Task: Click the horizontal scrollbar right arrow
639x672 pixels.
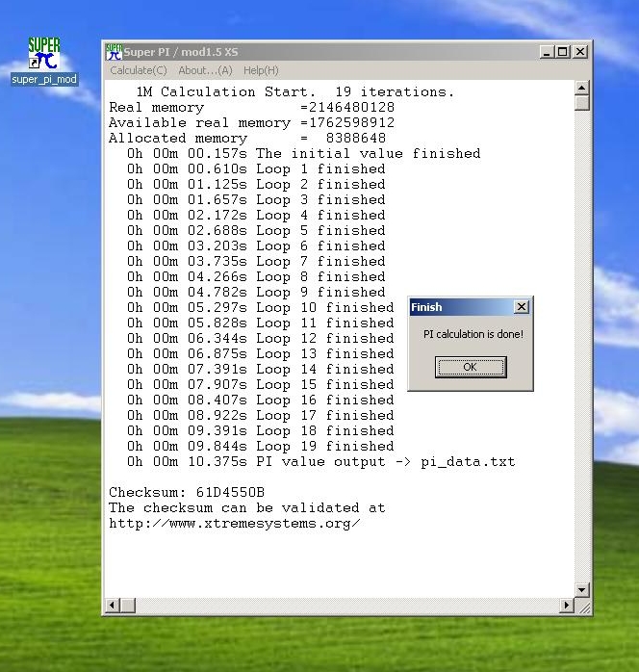Action: (567, 606)
